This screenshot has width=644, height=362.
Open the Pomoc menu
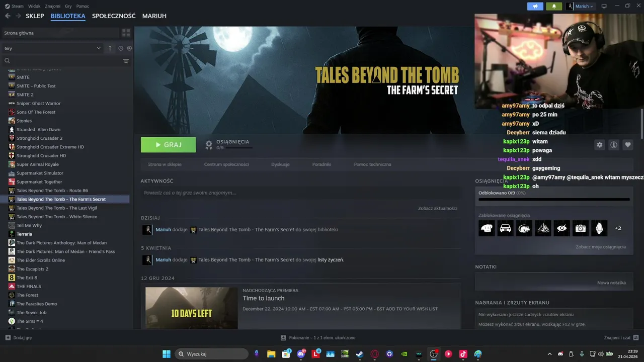tap(83, 6)
